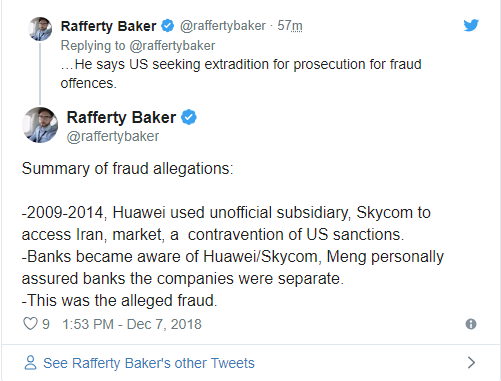Click the verified badge in reply tweet
The height and width of the screenshot is (381, 501).
167,26
